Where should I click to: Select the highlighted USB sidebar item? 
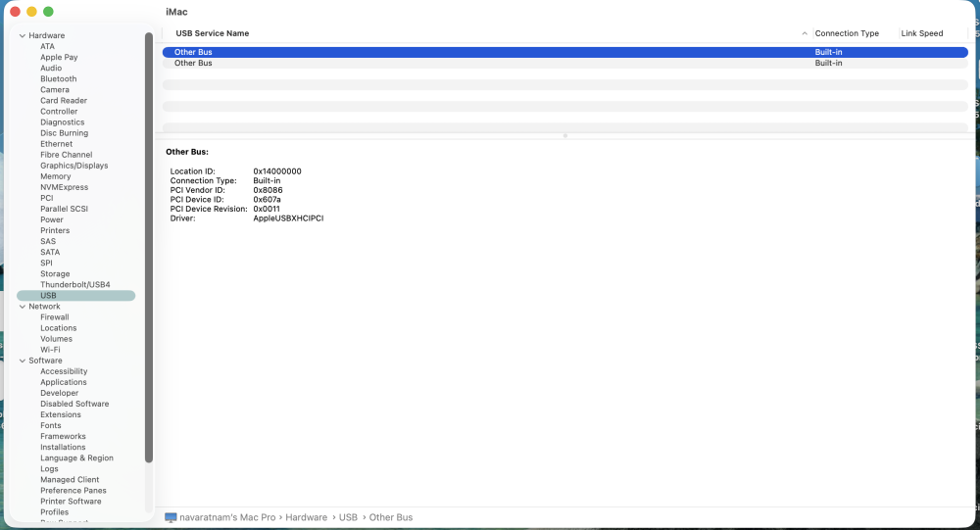pyautogui.click(x=76, y=296)
